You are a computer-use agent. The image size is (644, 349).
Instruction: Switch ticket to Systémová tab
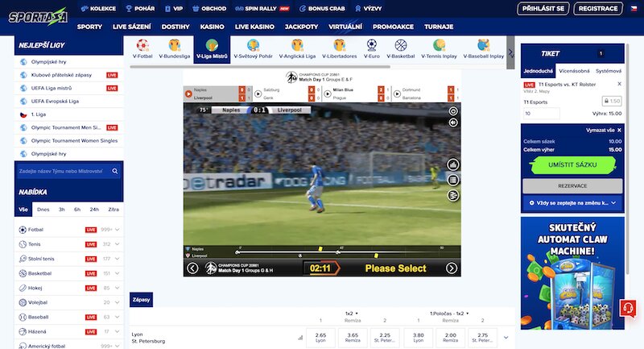609,71
